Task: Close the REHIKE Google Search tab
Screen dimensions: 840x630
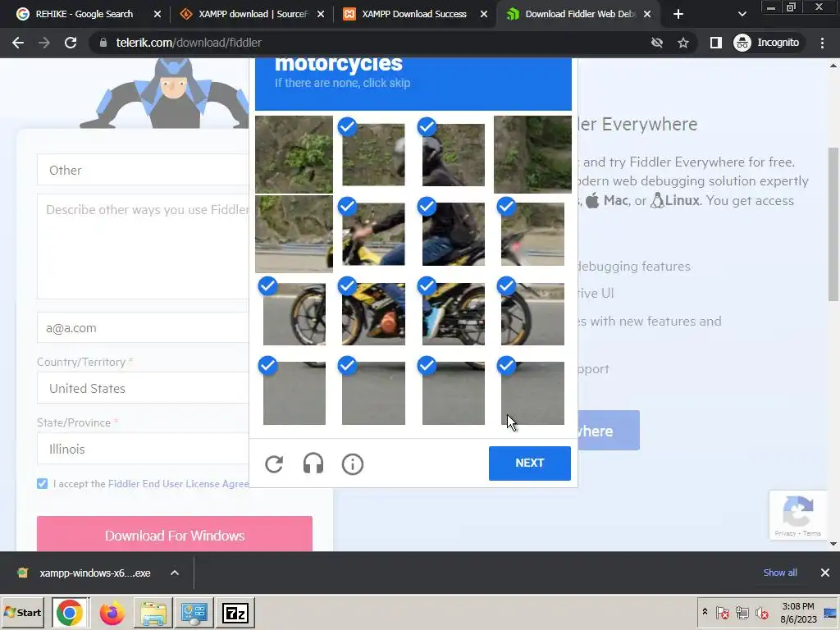Action: tap(157, 14)
